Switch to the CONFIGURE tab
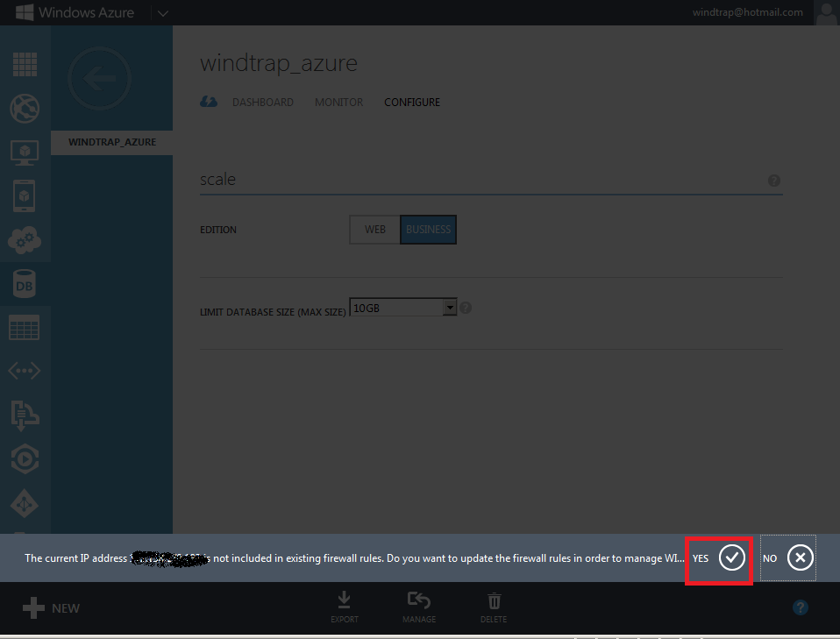Image resolution: width=840 pixels, height=639 pixels. point(412,102)
